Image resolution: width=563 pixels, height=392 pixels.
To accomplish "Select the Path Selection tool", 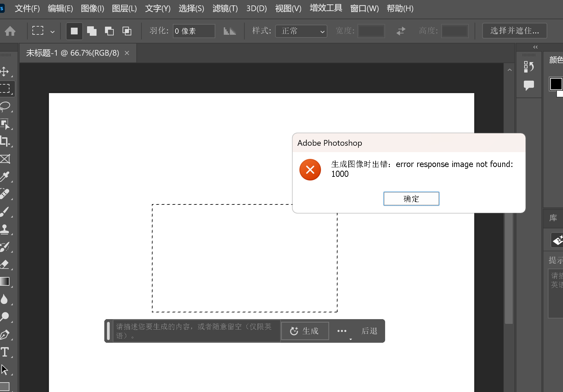I will point(5,369).
